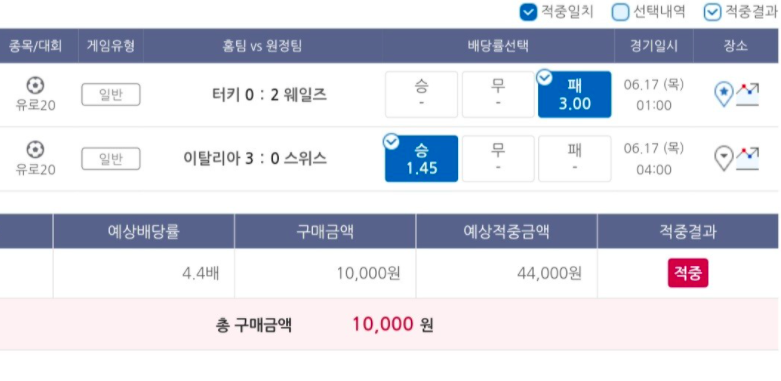Click the 일반 game type tag for Italy match

click(111, 159)
